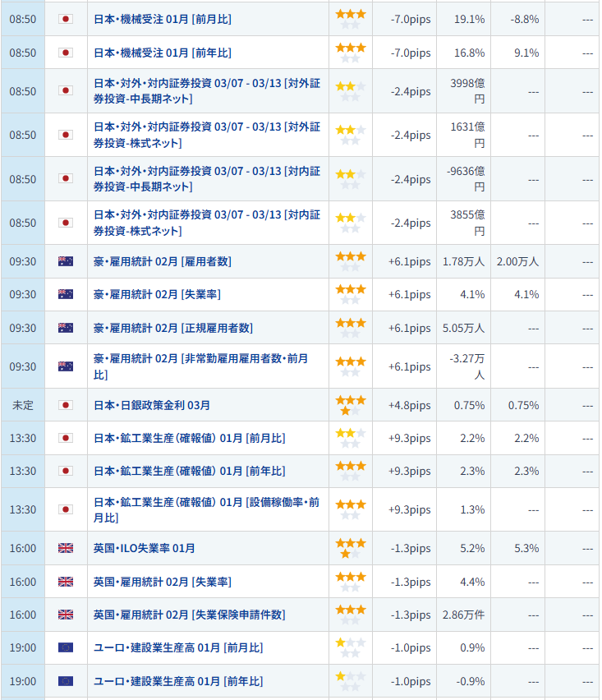This screenshot has width=602, height=700.
Task: Click the UK flag beside 英国・ILO失業率 01月
Action: pos(66,548)
